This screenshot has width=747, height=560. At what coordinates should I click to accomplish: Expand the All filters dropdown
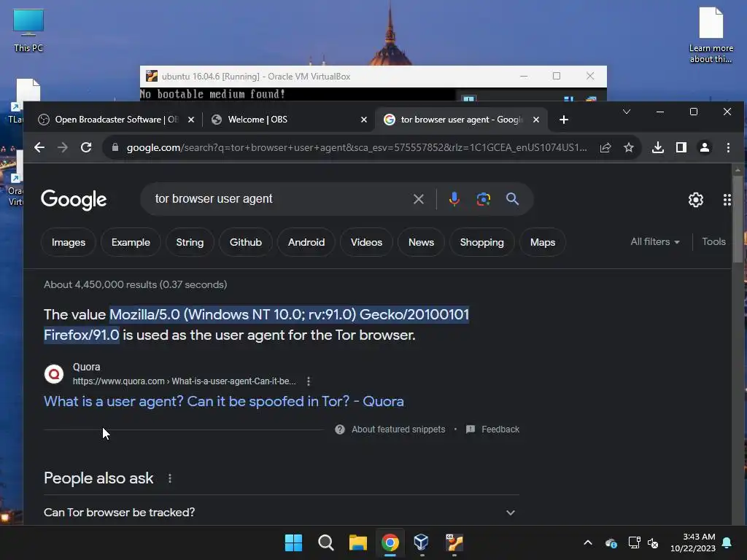pyautogui.click(x=654, y=242)
